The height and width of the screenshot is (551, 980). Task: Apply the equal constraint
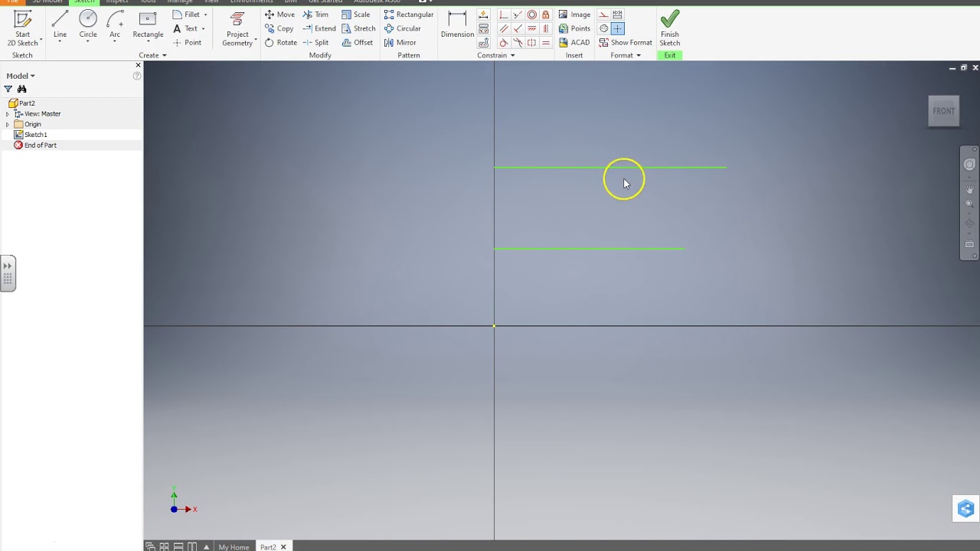(x=546, y=43)
